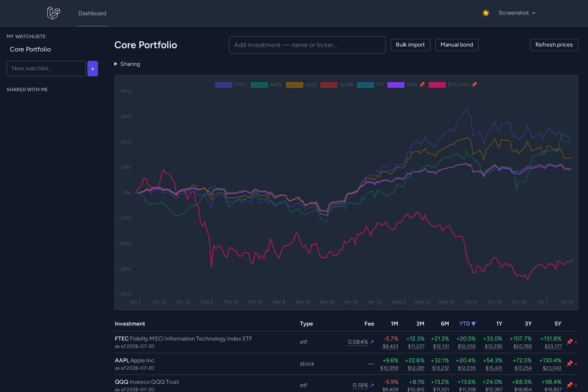Click the Refresh prices button
Image resolution: width=588 pixels, height=392 pixels.
554,45
